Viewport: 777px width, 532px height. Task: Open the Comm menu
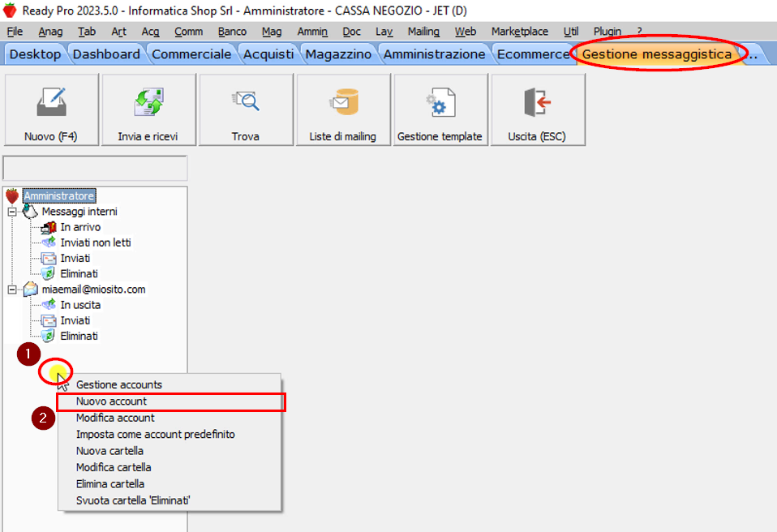(x=189, y=32)
